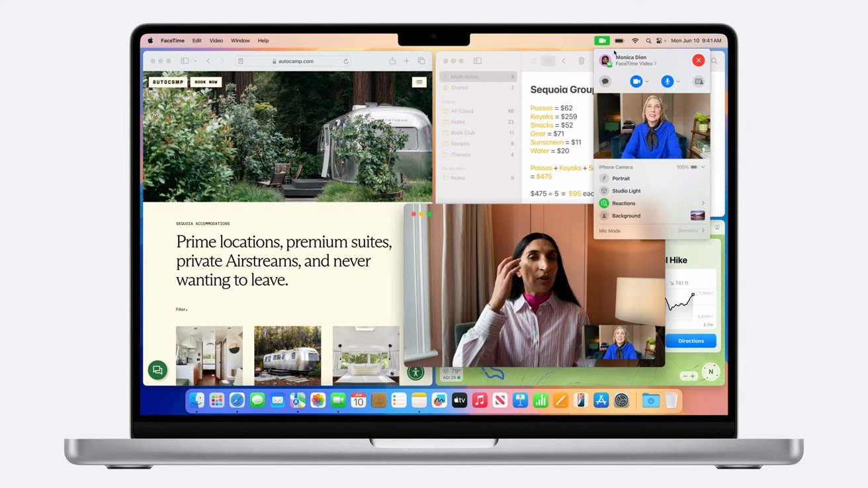Mute the microphone with the blue mic button
This screenshot has width=868, height=488.
pyautogui.click(x=668, y=81)
